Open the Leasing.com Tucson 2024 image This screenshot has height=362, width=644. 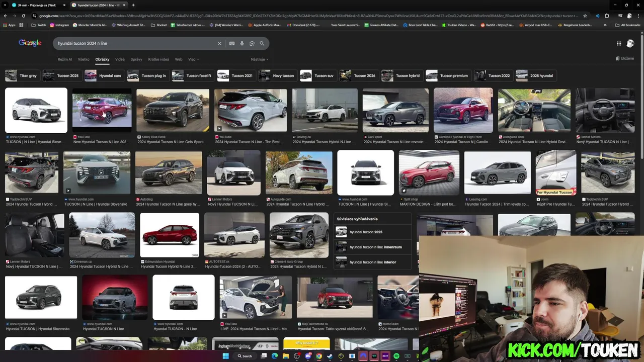click(497, 172)
